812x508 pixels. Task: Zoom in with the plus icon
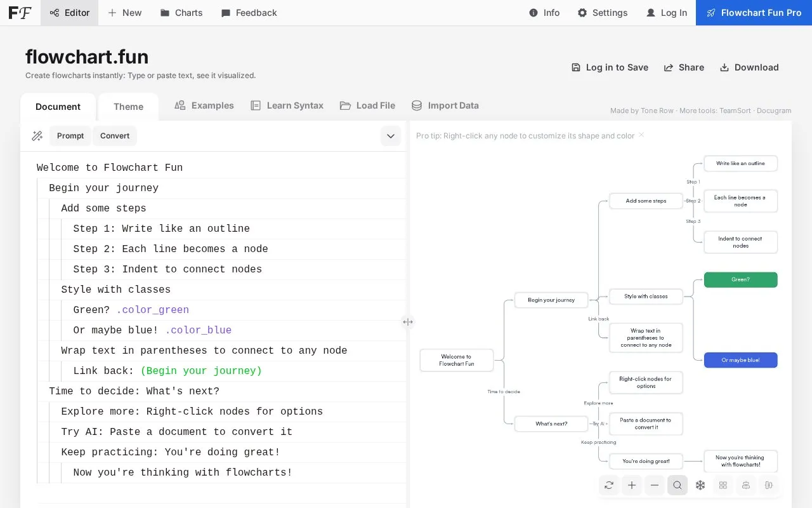pyautogui.click(x=632, y=485)
